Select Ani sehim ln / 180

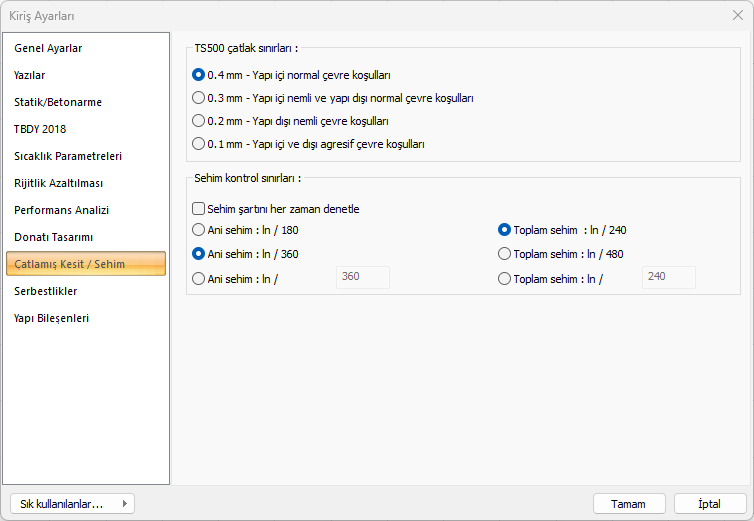198,230
